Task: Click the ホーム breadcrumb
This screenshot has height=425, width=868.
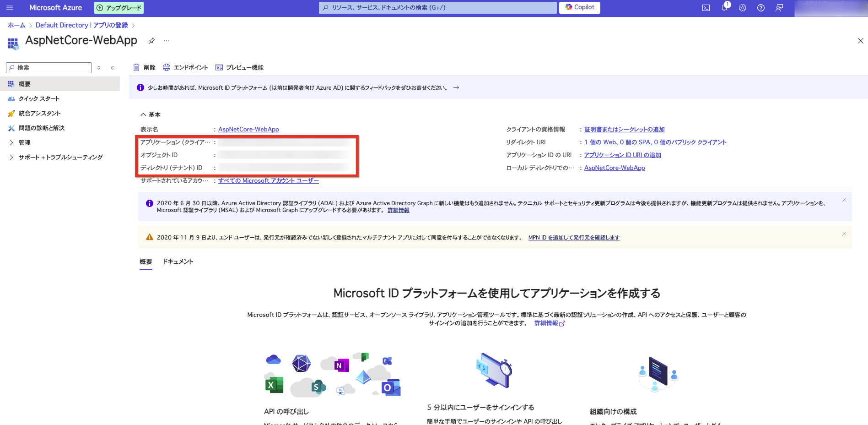Action: click(16, 25)
